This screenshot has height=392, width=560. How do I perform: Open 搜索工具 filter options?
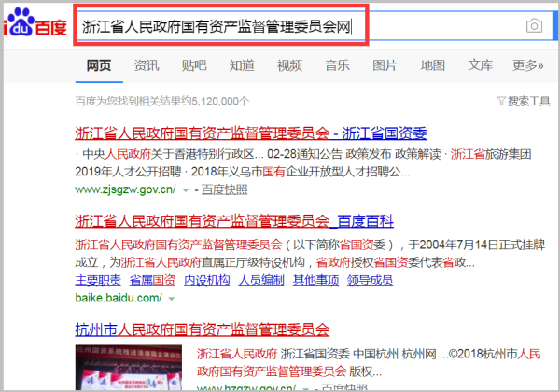(524, 102)
